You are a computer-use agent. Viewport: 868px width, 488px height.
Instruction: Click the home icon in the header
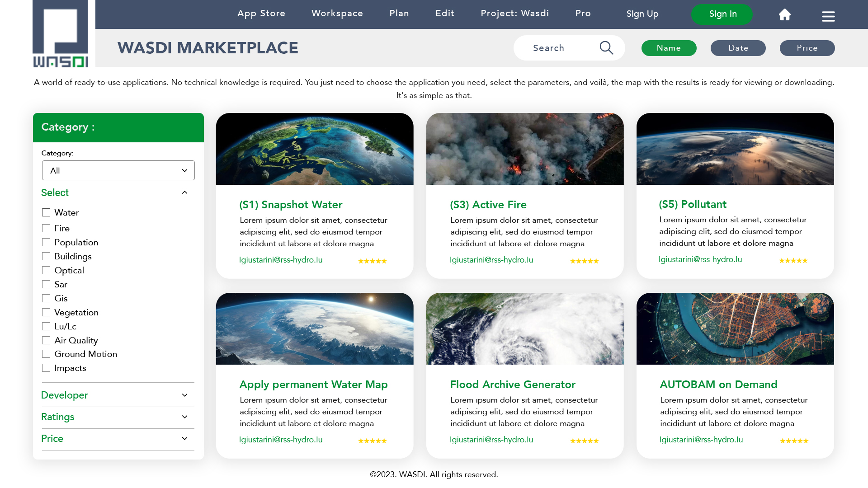[x=785, y=14]
